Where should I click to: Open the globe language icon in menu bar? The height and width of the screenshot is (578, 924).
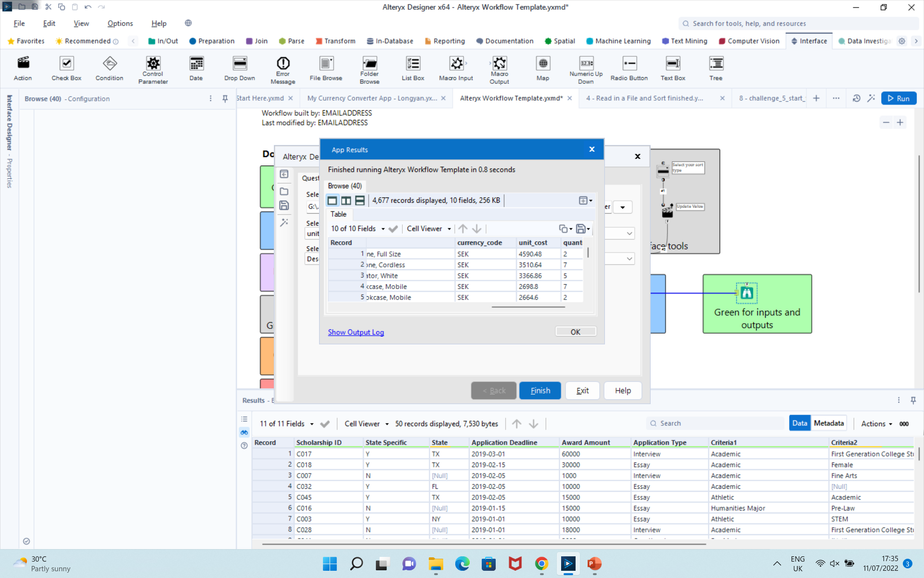pyautogui.click(x=188, y=23)
